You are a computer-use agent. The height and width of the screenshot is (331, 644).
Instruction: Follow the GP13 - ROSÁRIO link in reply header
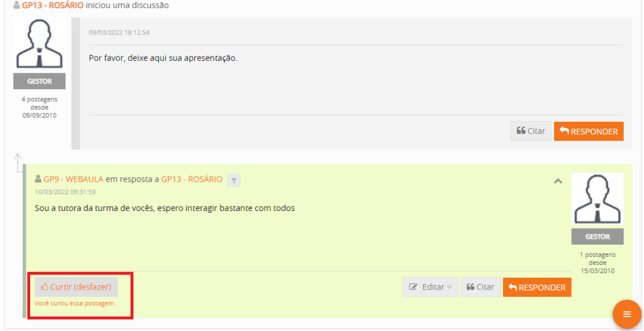pos(191,179)
